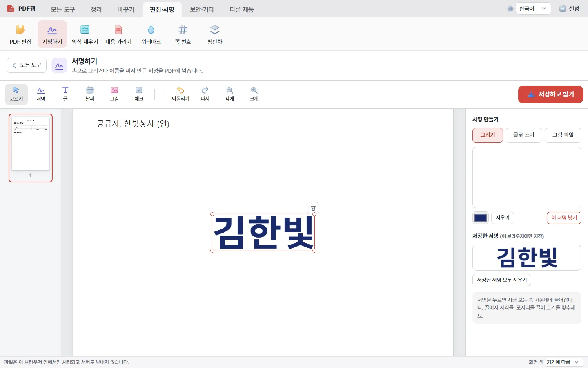Choose the 체크 checkmark tool
This screenshot has width=588, height=368.
pos(139,94)
